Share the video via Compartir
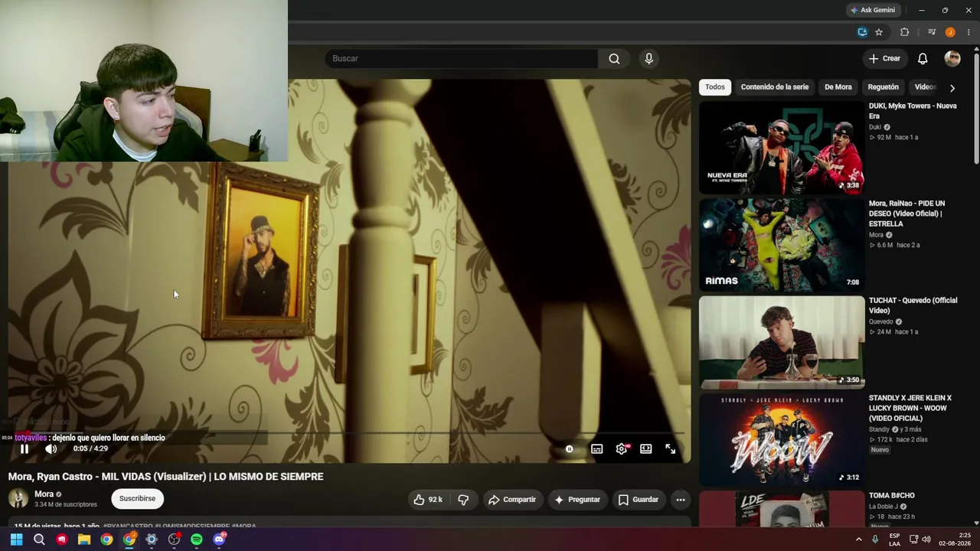Image resolution: width=980 pixels, height=551 pixels. 512,500
